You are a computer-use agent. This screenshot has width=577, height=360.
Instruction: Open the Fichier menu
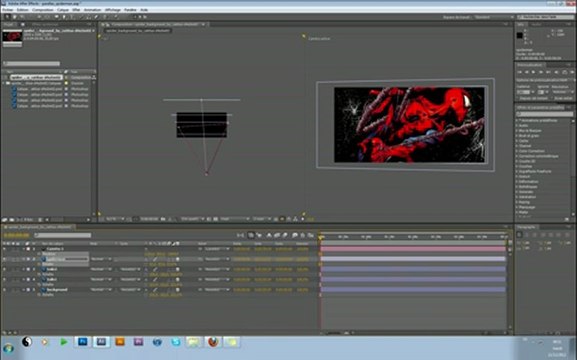pos(7,10)
